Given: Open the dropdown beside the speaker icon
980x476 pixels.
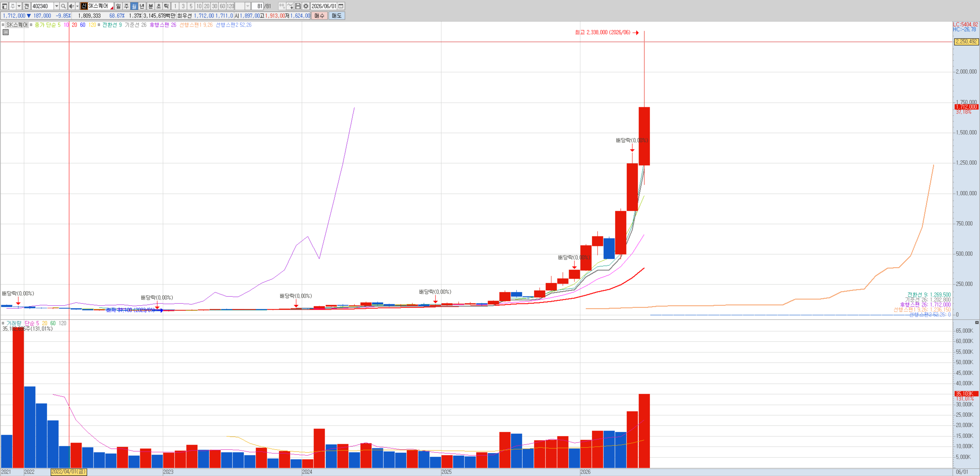Looking at the screenshot, I should pyautogui.click(x=77, y=6).
